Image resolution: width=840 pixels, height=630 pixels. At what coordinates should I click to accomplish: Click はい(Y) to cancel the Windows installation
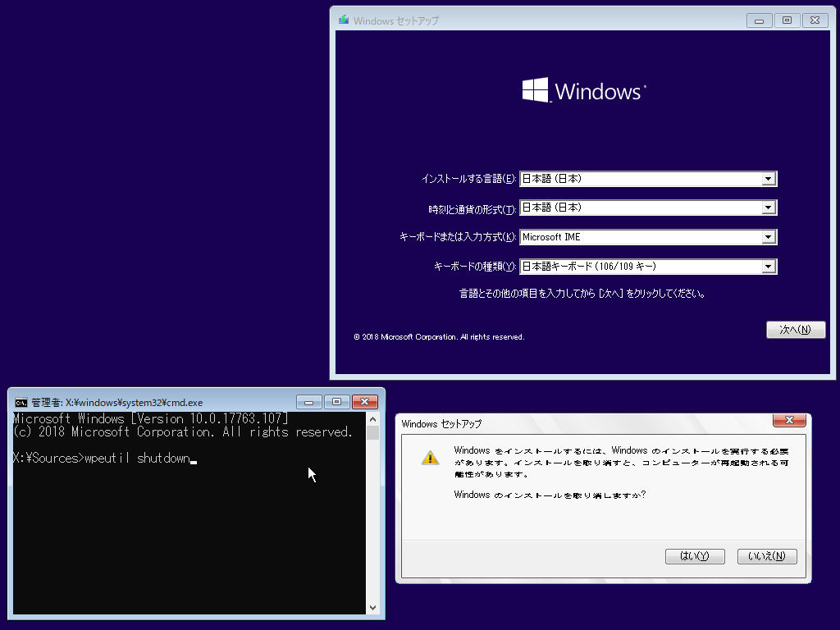tap(694, 555)
